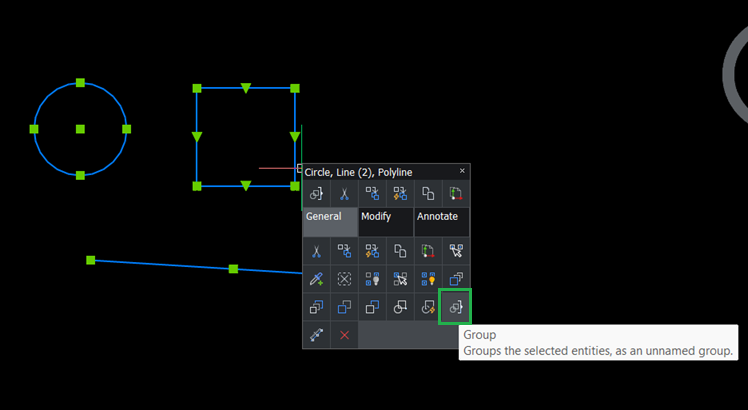Click the triangle grip on the rectangle's bottom edge
Screen dimensions: 748x410
tap(246, 186)
